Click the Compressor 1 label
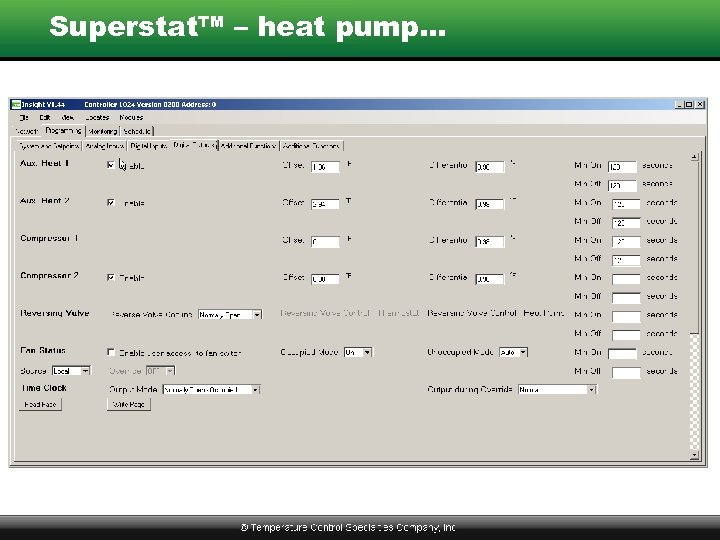 point(49,238)
